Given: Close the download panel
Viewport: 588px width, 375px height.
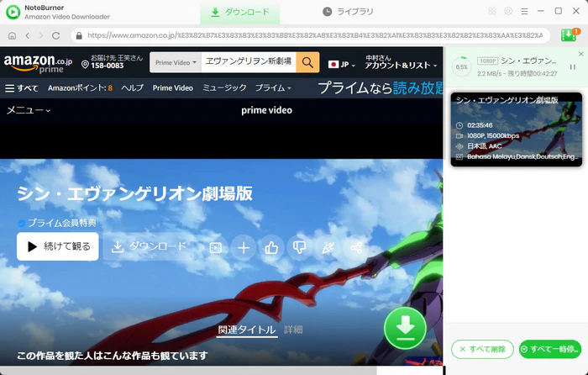Looking at the screenshot, I should (581, 54).
